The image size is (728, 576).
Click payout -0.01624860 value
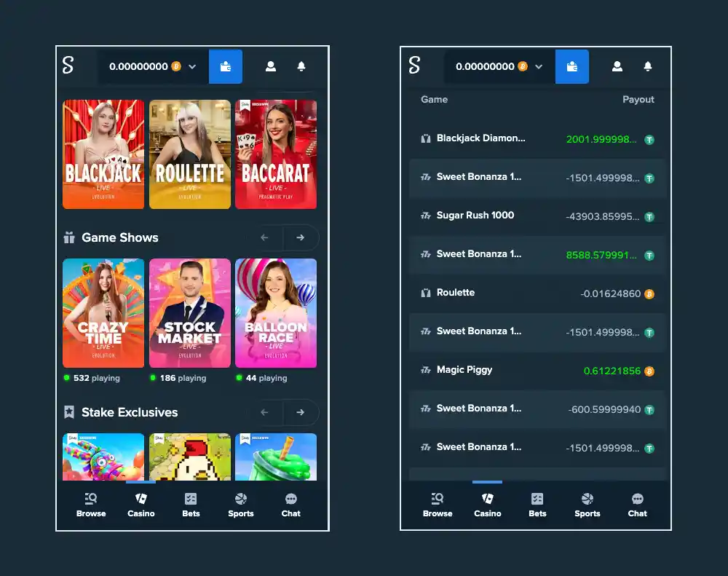coord(611,293)
